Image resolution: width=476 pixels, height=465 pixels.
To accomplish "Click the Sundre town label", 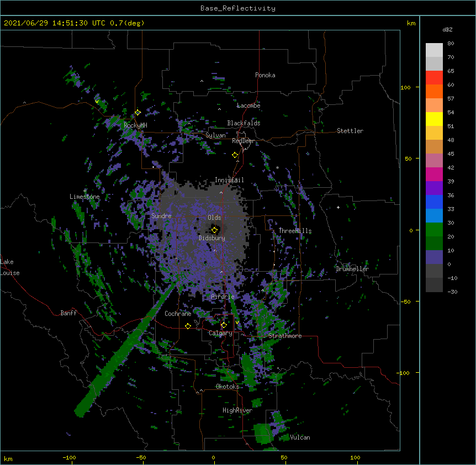I will [x=161, y=216].
